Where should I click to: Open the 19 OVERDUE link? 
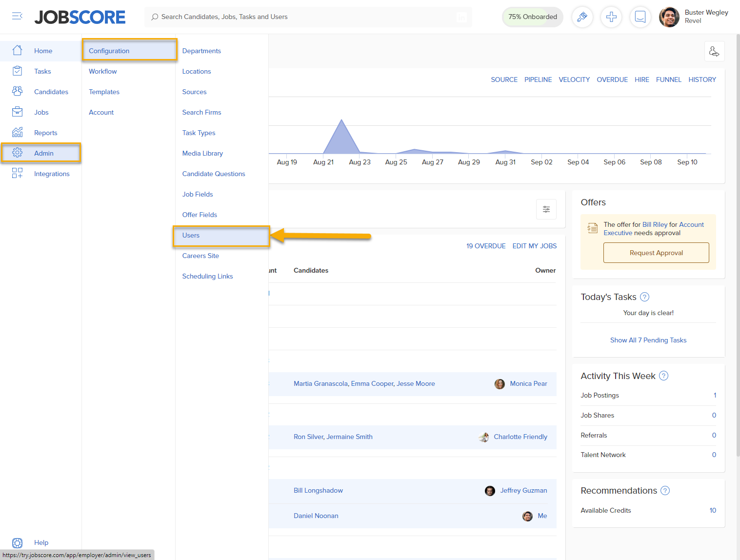(486, 246)
